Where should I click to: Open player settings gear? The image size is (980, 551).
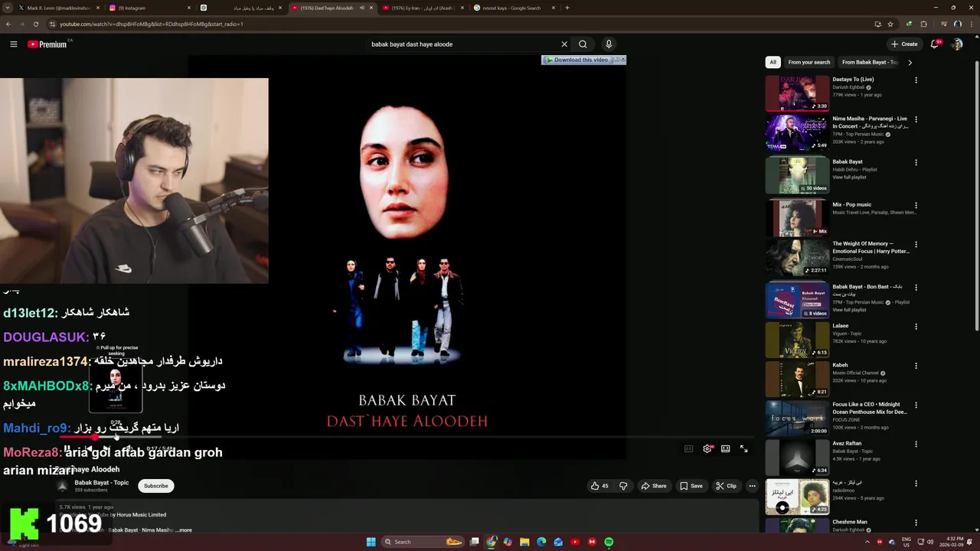(x=707, y=449)
